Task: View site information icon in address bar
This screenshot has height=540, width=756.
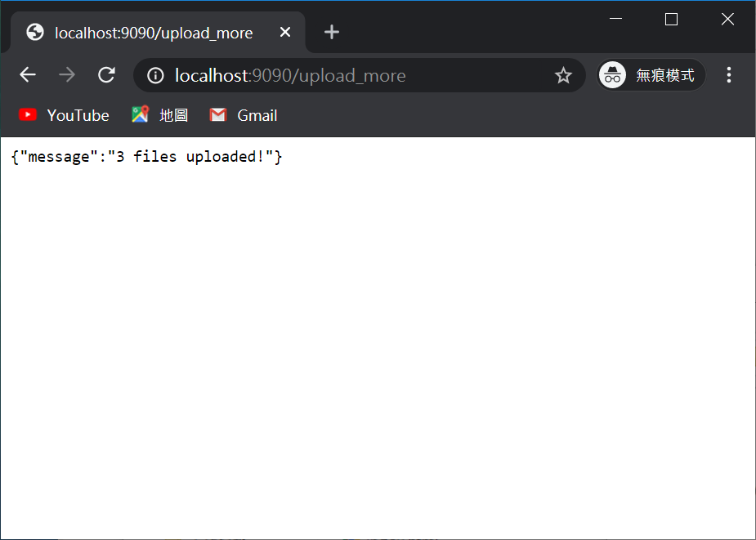Action: (155, 75)
